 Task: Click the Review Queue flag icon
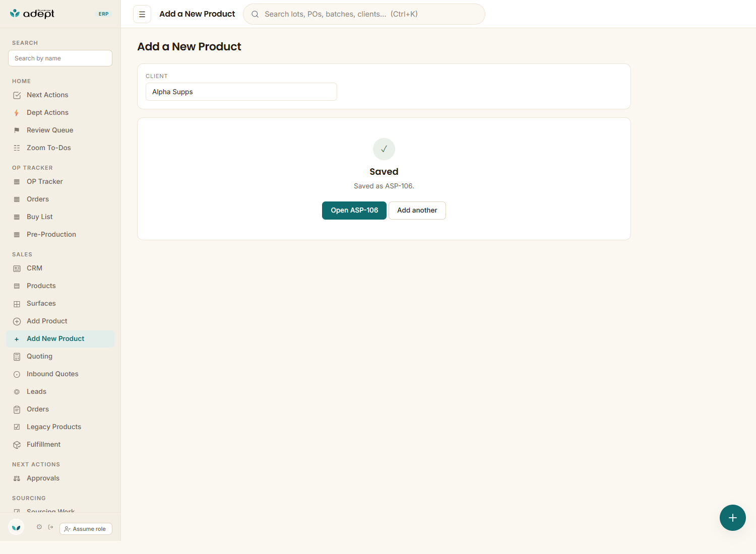[17, 130]
